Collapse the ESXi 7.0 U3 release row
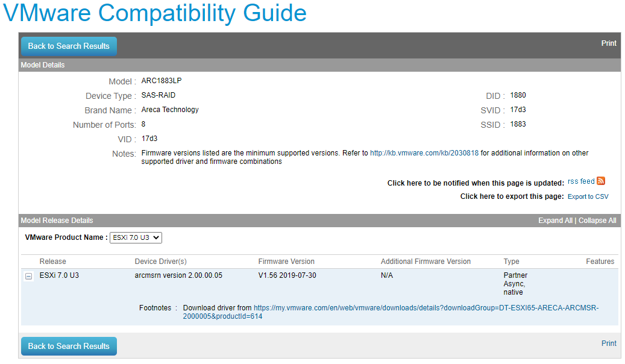Viewport: 625px width, 364px height. [x=29, y=276]
